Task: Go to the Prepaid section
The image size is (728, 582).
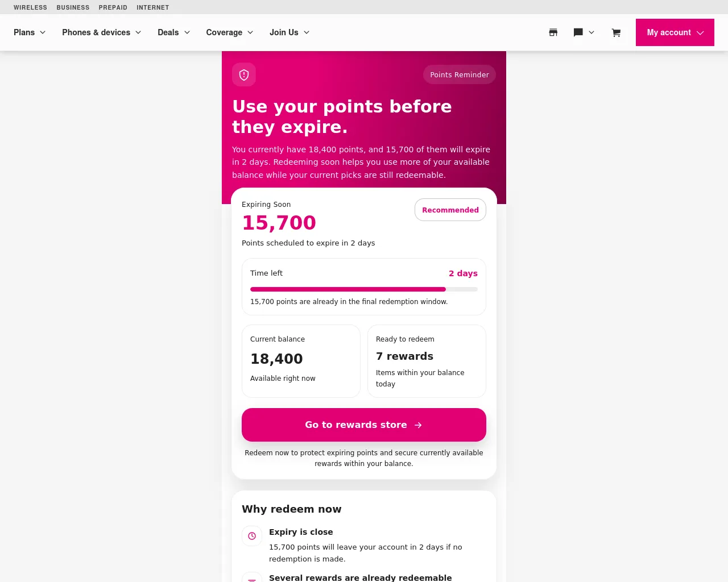Action: point(113,7)
